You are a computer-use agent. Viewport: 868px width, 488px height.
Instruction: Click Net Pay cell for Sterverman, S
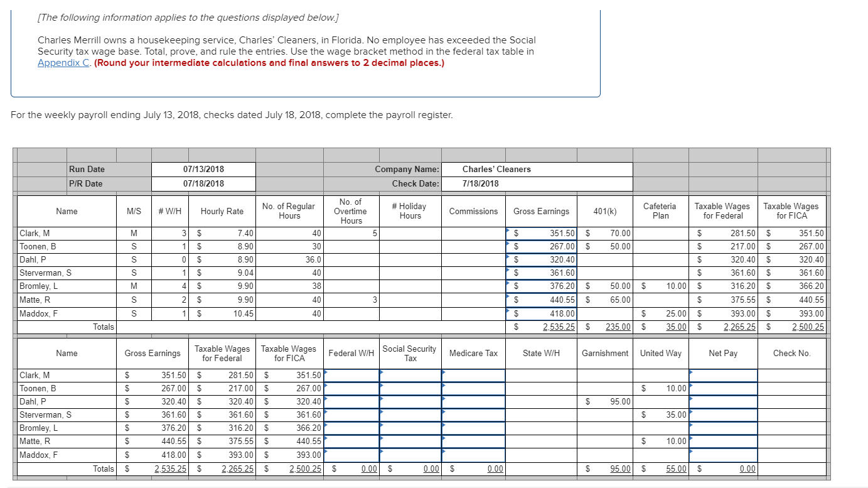click(723, 415)
